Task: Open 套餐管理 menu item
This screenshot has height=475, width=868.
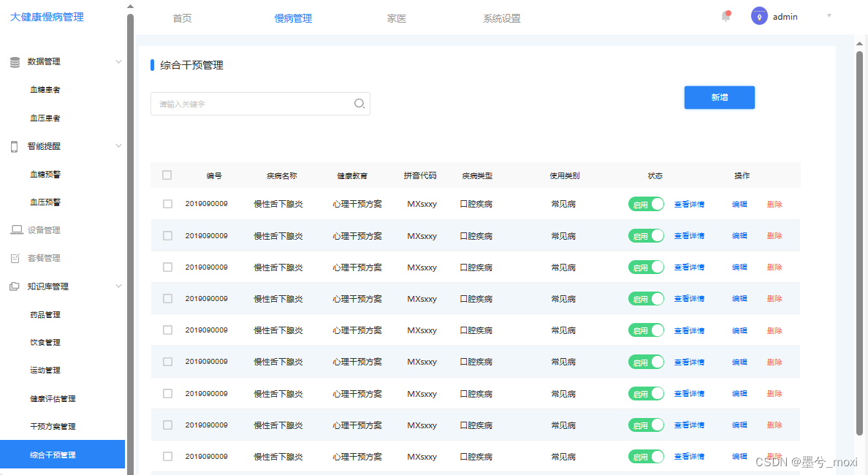Action: [44, 258]
